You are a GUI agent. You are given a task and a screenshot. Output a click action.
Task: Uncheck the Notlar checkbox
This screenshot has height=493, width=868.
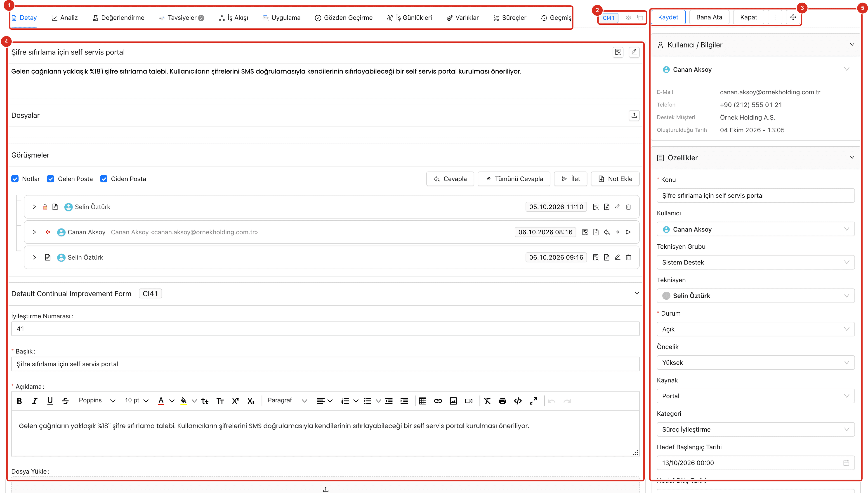click(15, 179)
